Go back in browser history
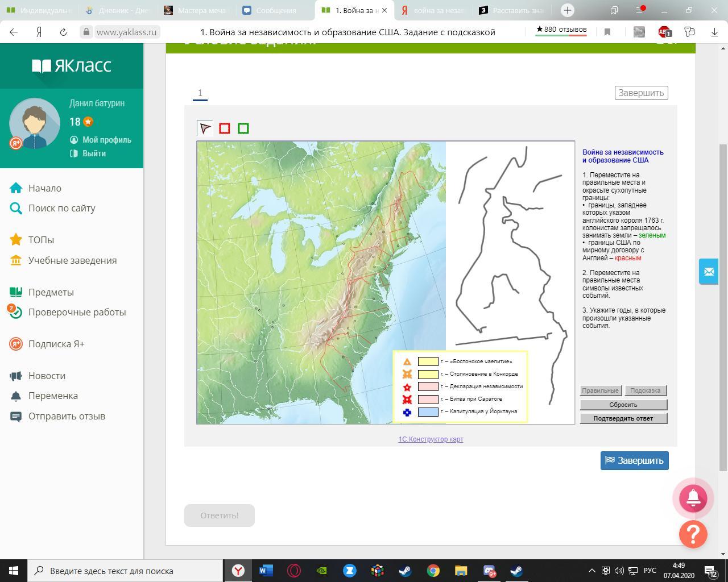The height and width of the screenshot is (582, 728). pyautogui.click(x=14, y=32)
